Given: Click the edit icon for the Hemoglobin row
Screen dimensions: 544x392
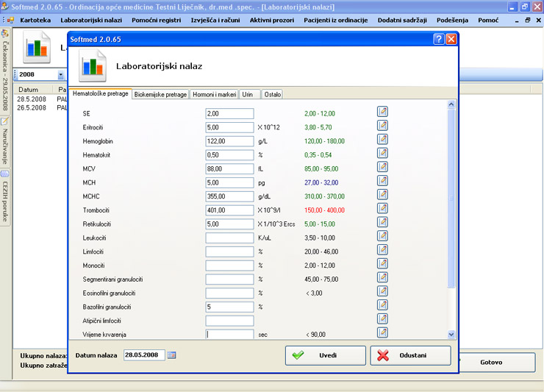Looking at the screenshot, I should coord(382,140).
